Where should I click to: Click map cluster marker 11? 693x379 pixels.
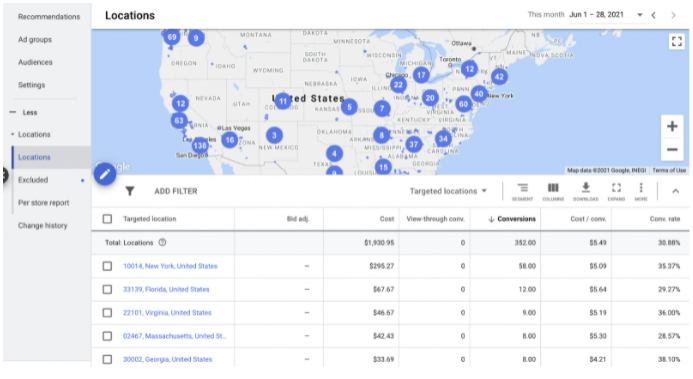click(x=283, y=101)
